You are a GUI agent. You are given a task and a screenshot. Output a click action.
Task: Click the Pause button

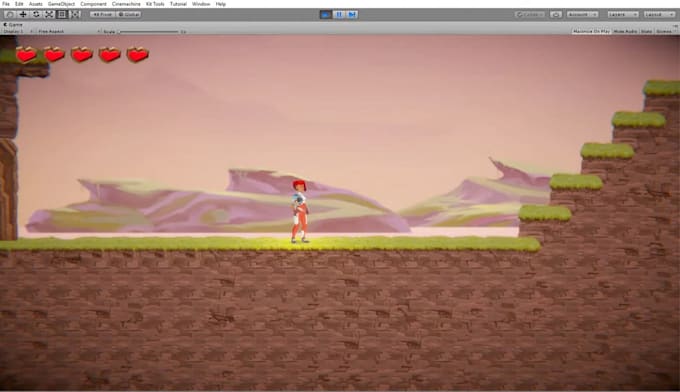(x=339, y=14)
